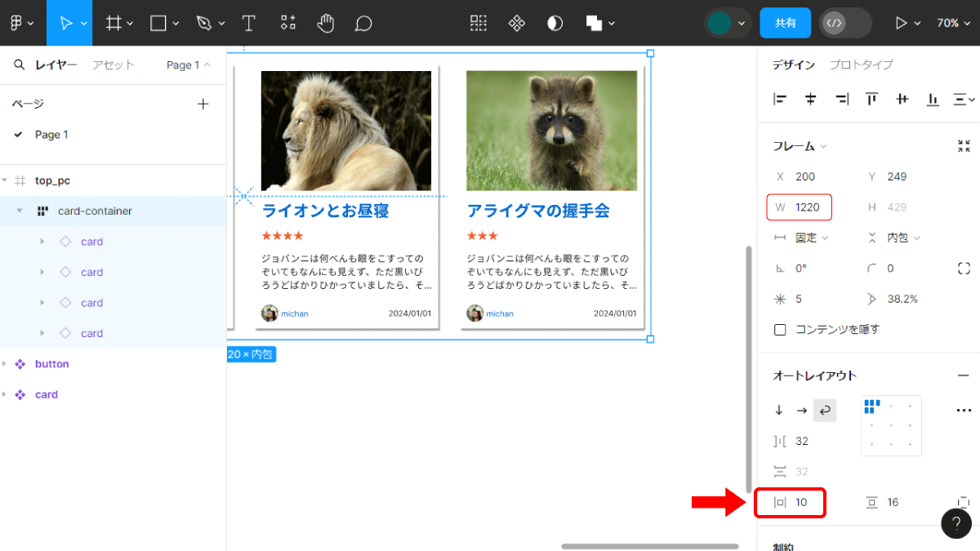Image resolution: width=980 pixels, height=551 pixels.
Task: Select the Comment tool
Action: pos(363,23)
